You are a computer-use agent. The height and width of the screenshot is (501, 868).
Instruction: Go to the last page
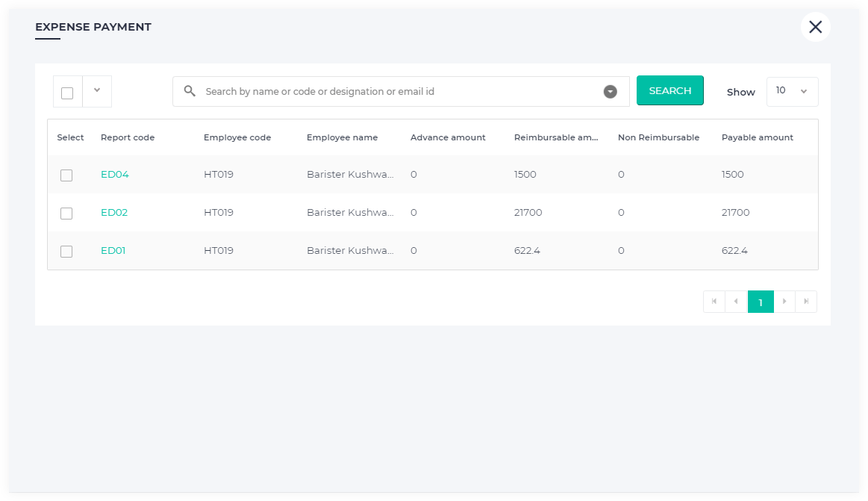click(806, 302)
